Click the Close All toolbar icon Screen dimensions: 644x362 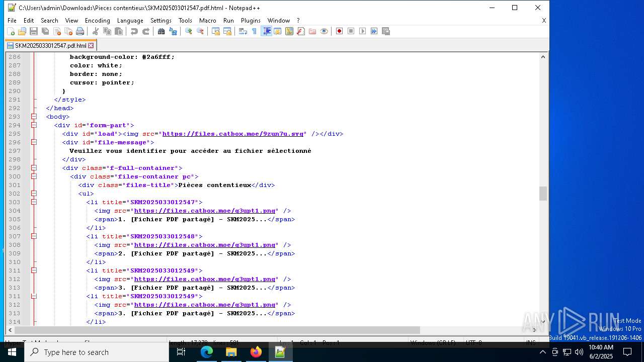68,31
